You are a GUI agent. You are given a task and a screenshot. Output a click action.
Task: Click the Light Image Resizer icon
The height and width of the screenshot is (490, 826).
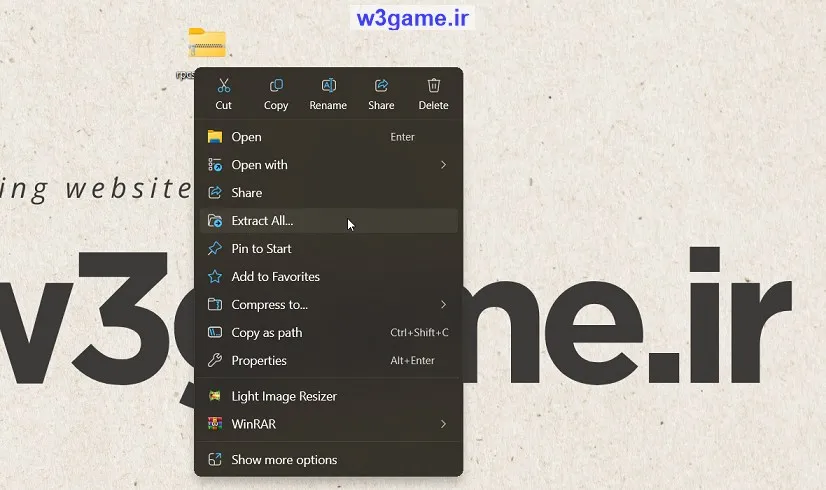(x=215, y=396)
